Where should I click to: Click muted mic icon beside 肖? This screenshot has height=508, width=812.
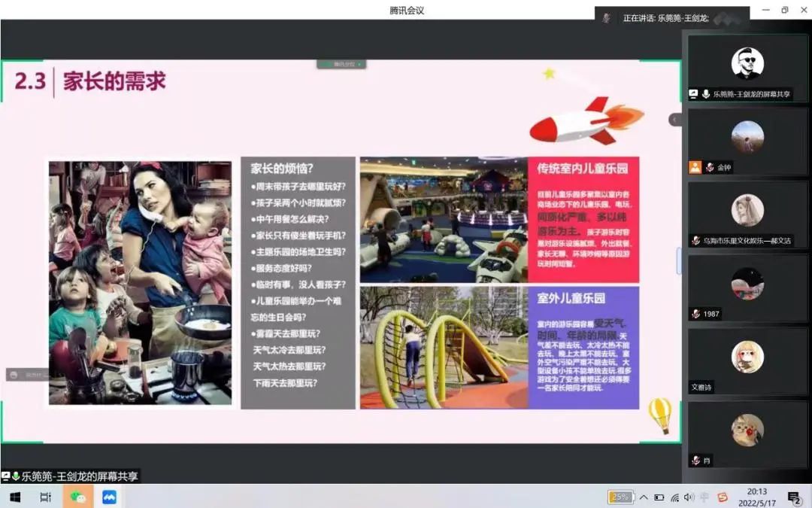(x=696, y=460)
